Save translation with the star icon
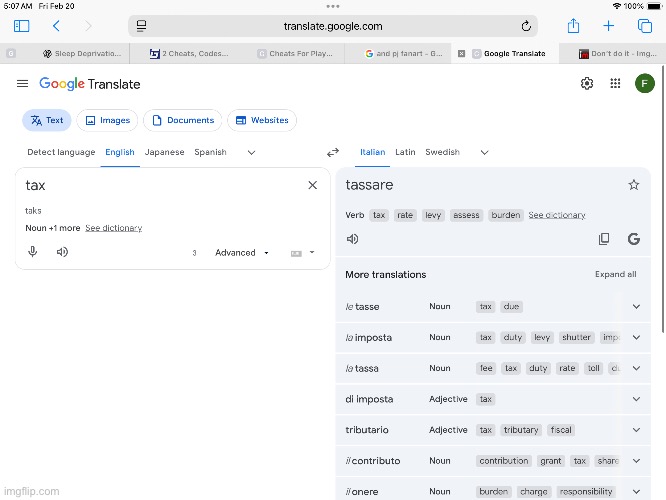The width and height of the screenshot is (666, 500). click(633, 185)
